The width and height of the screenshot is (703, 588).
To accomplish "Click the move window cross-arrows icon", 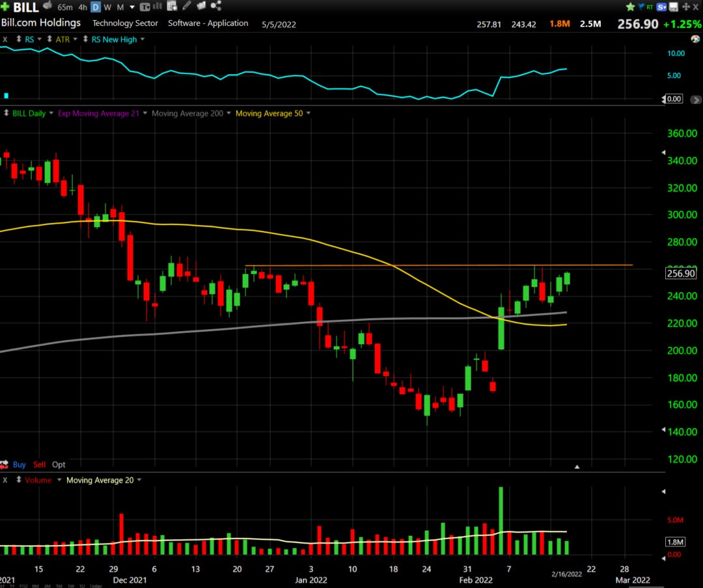I will 686,7.
